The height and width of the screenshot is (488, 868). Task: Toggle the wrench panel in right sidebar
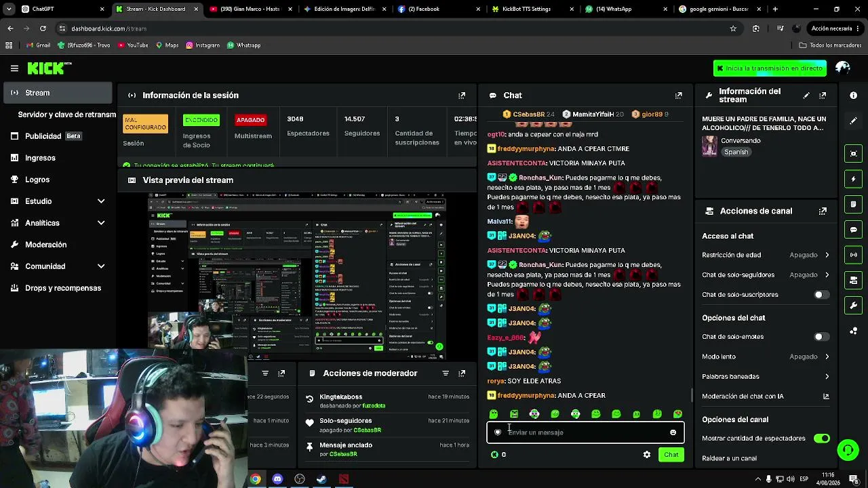click(x=854, y=306)
